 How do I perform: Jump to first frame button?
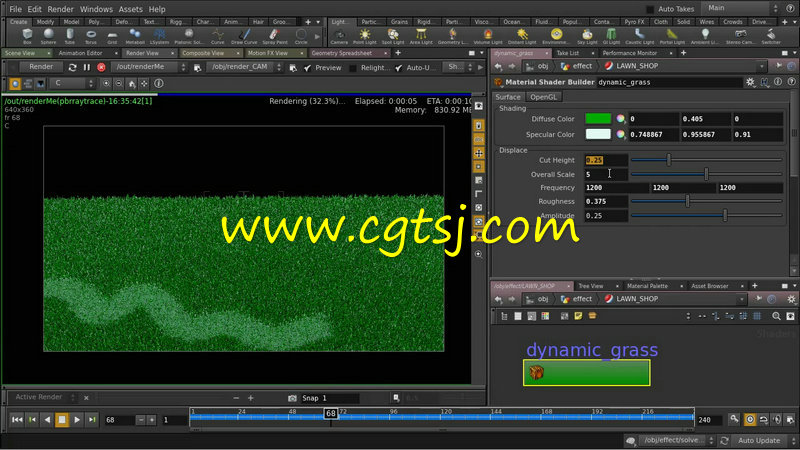[17, 419]
